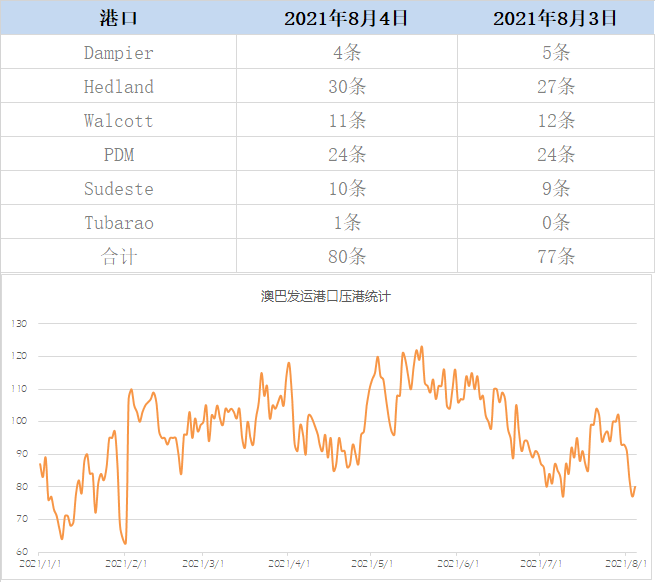Click Tubarao's 0条 value

[556, 223]
